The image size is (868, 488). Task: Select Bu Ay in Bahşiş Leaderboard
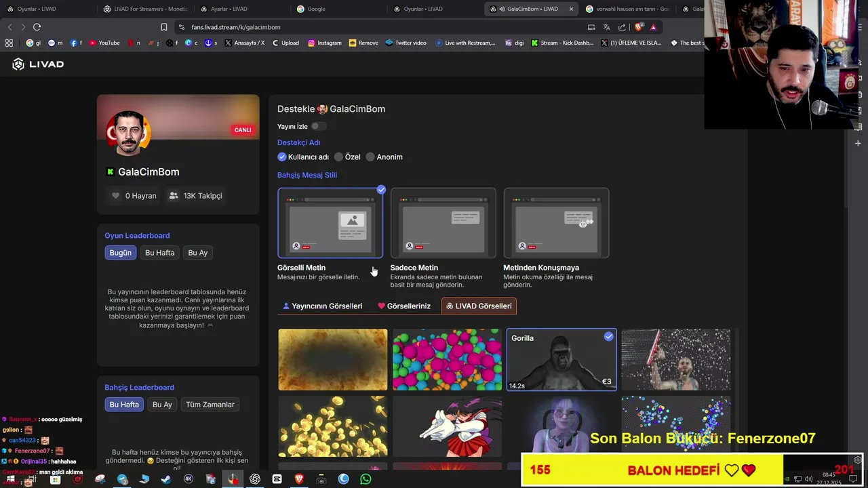tap(162, 405)
